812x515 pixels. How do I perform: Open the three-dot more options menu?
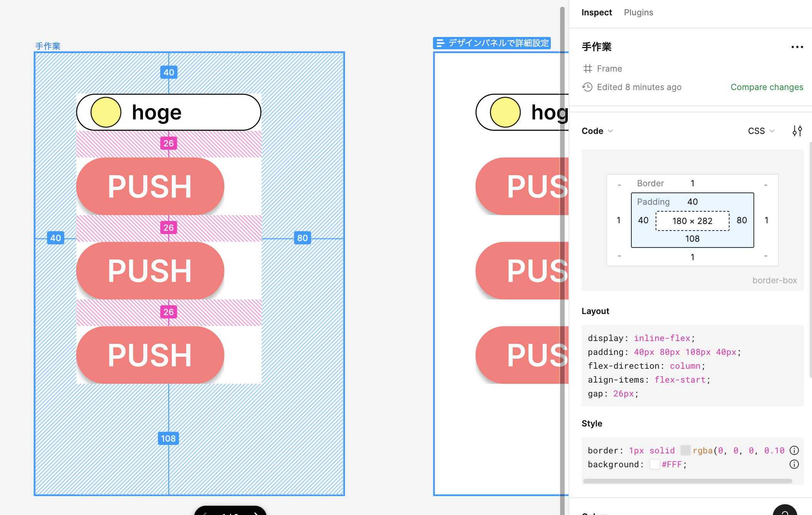(x=797, y=47)
